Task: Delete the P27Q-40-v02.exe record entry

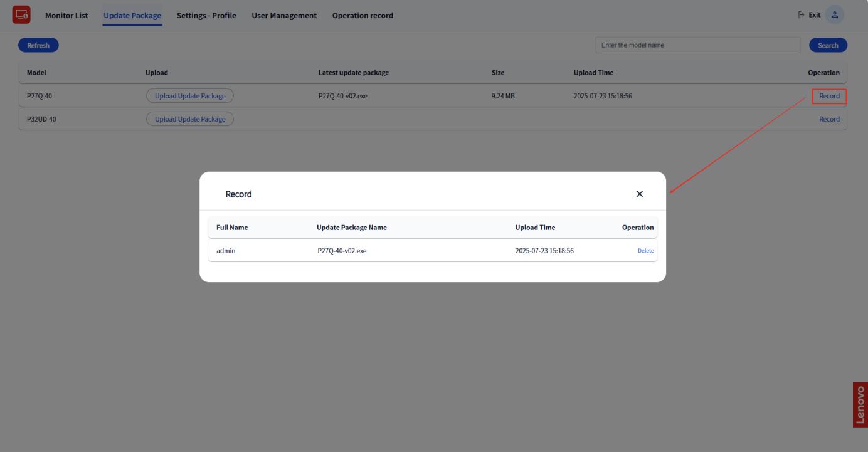Action: pyautogui.click(x=645, y=251)
